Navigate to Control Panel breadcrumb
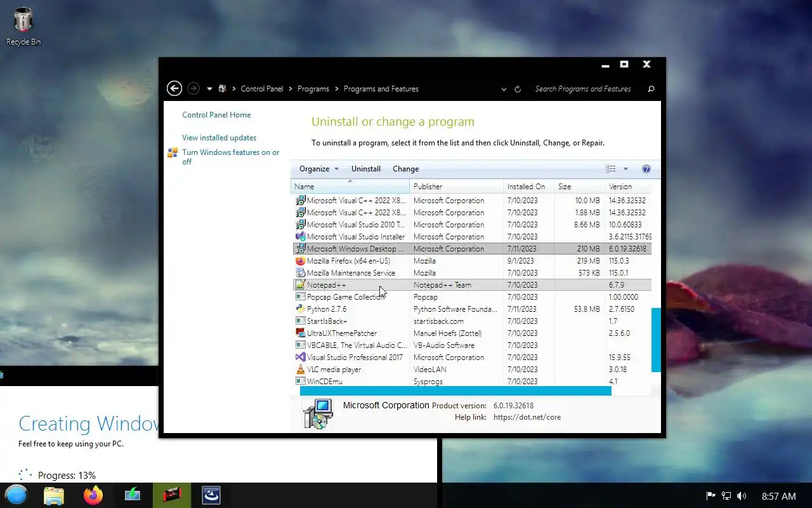Image resolution: width=812 pixels, height=508 pixels. [x=262, y=89]
